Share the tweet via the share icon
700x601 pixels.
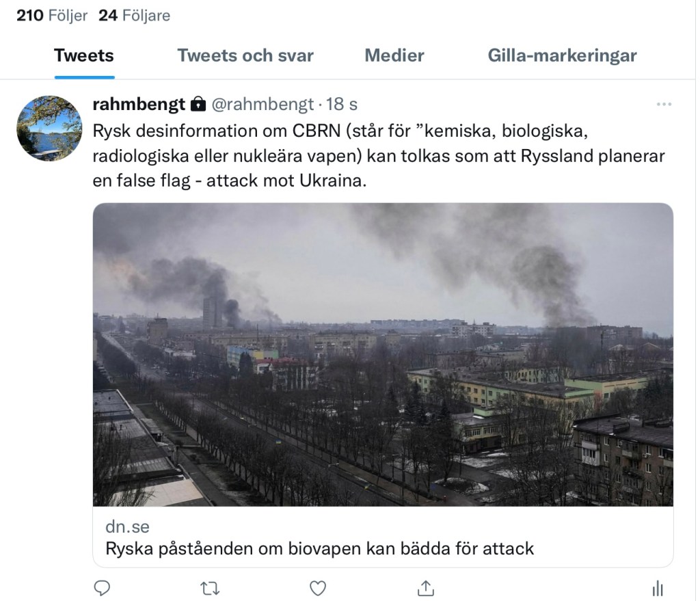[425, 587]
